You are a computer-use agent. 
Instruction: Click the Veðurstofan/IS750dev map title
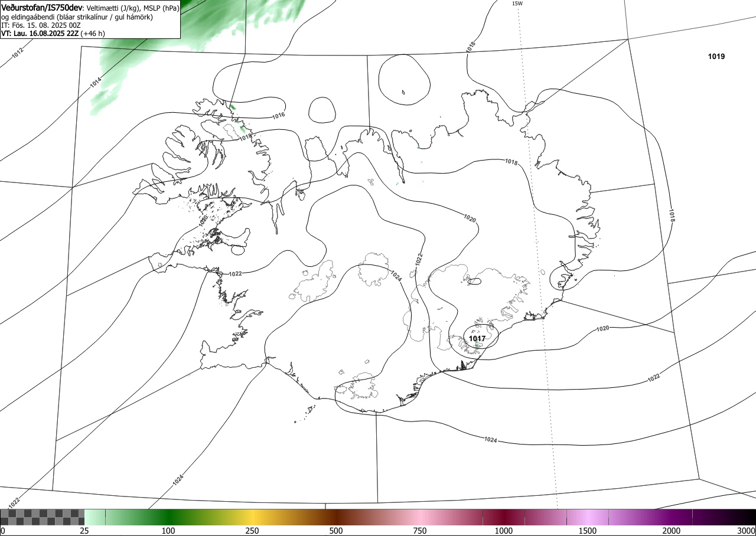(x=41, y=8)
